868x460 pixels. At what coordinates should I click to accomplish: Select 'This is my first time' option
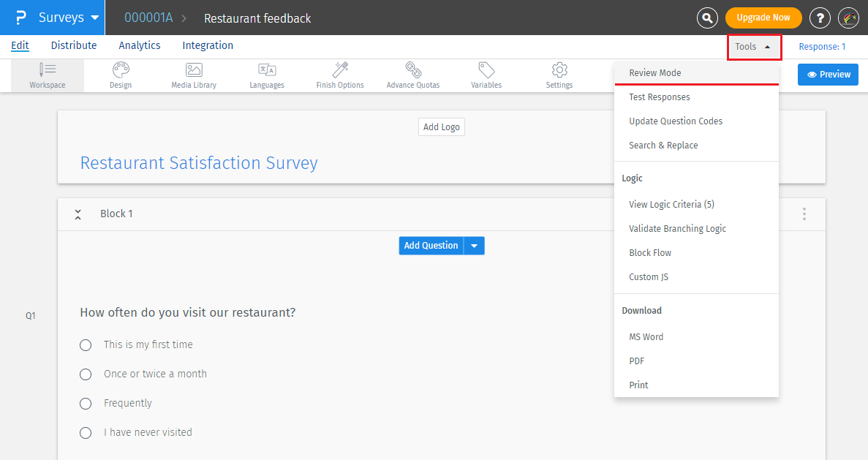coord(86,345)
